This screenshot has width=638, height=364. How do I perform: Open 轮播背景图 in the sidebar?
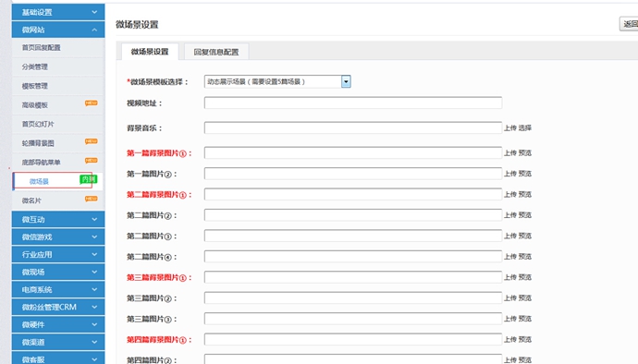(x=58, y=143)
